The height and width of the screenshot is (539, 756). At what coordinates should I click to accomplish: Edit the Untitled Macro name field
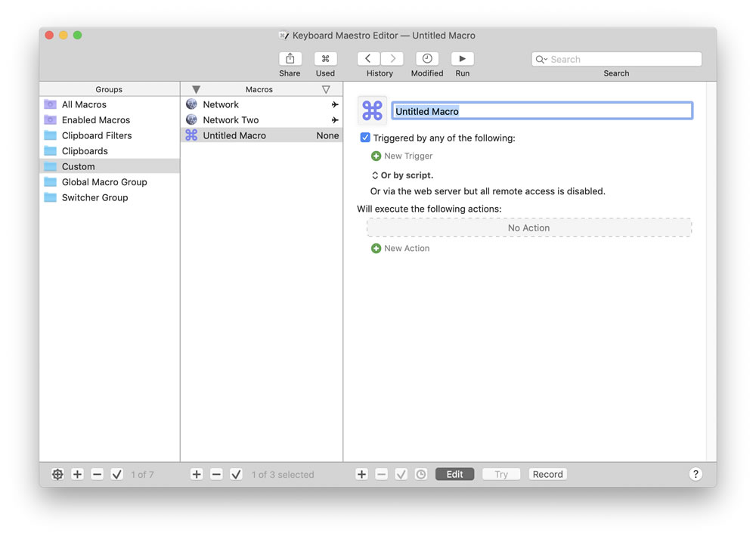pyautogui.click(x=542, y=111)
